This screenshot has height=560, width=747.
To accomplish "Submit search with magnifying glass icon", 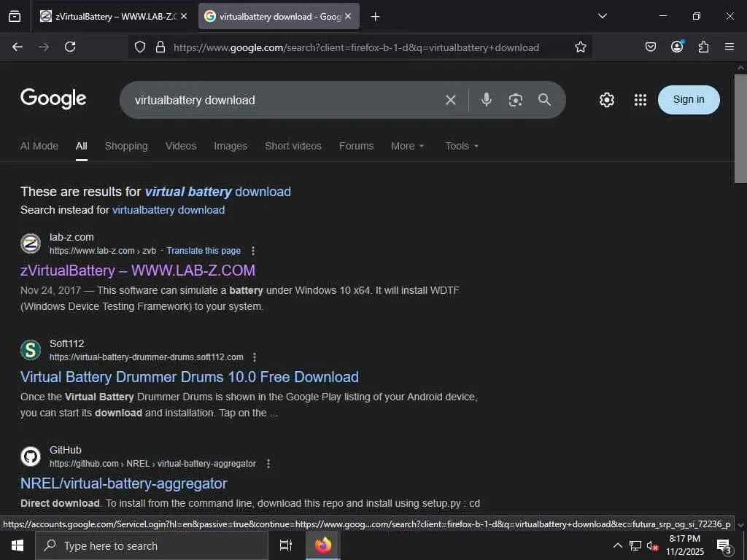I will tap(544, 99).
